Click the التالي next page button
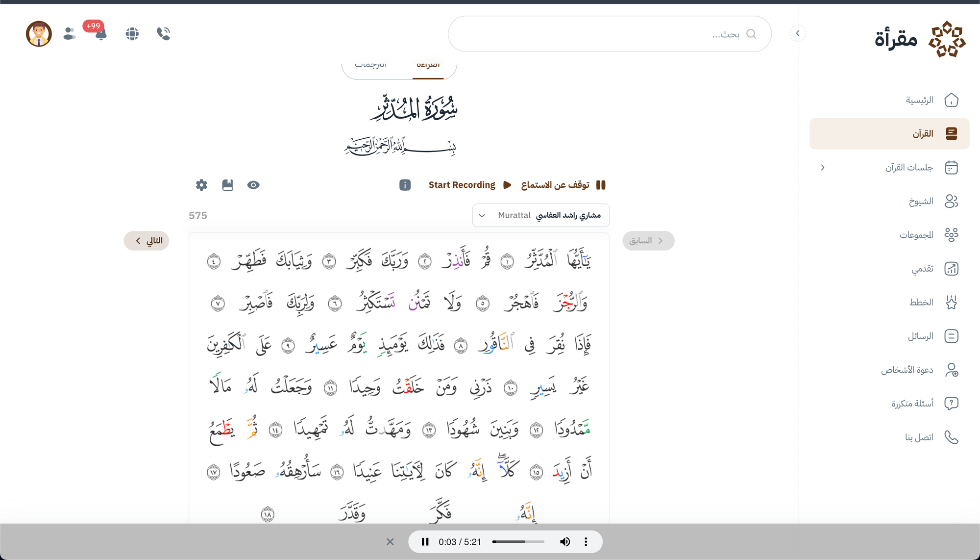Viewport: 980px width, 560px height. [147, 241]
